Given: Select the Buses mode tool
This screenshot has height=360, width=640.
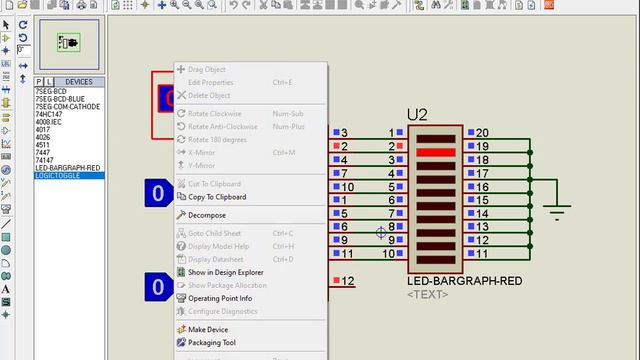Looking at the screenshot, I should (x=6, y=89).
